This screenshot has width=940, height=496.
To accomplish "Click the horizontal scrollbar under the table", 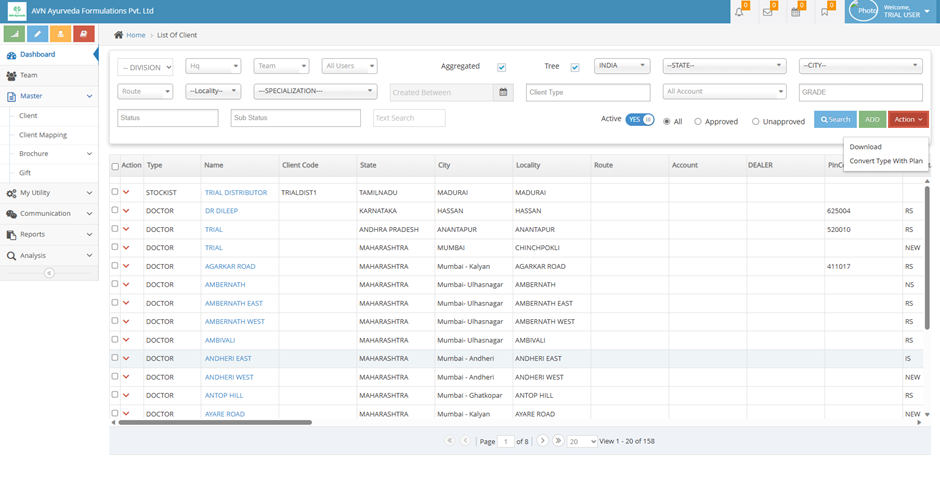I will click(x=215, y=423).
